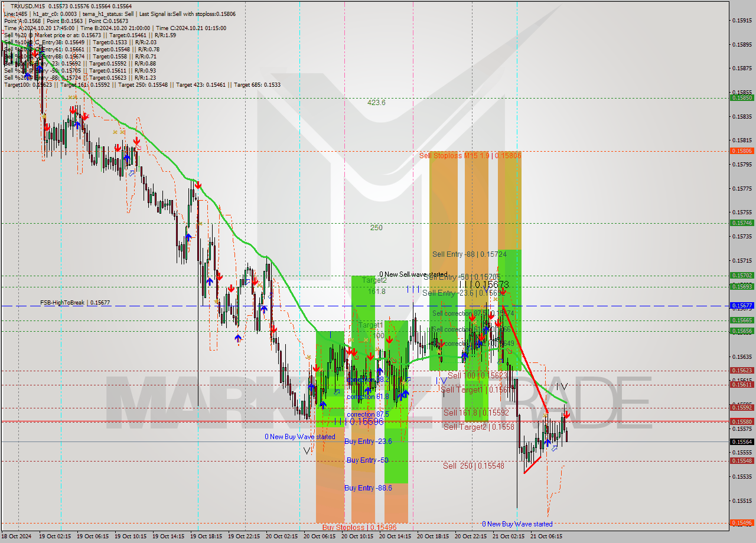Click the Target1 label on green zone
Image resolution: width=756 pixels, height=543 pixels.
pos(371,325)
